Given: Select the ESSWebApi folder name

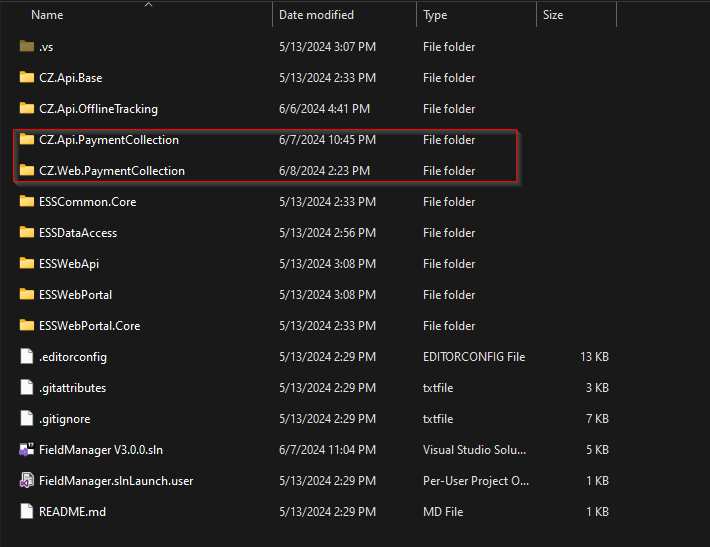Looking at the screenshot, I should click(69, 264).
